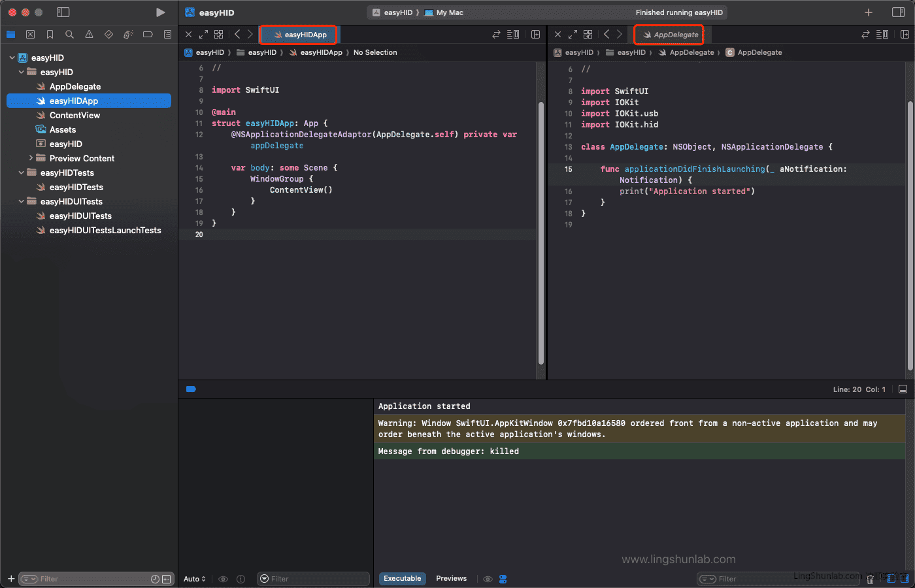Open the Test navigator diamond icon
The width and height of the screenshot is (915, 588).
108,35
